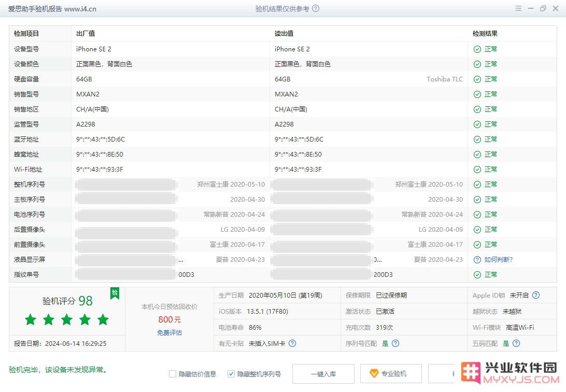Click the green 验 badge ribbon
Screen dimensions: 566x392
[115, 293]
